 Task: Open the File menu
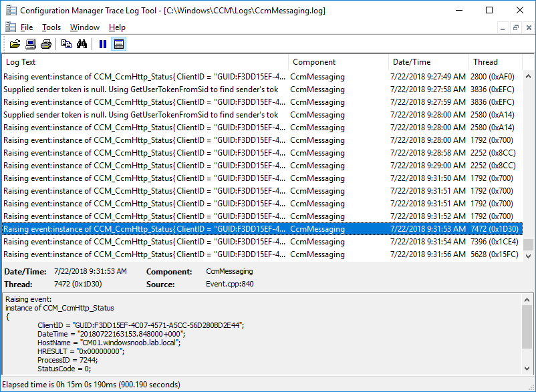click(27, 27)
